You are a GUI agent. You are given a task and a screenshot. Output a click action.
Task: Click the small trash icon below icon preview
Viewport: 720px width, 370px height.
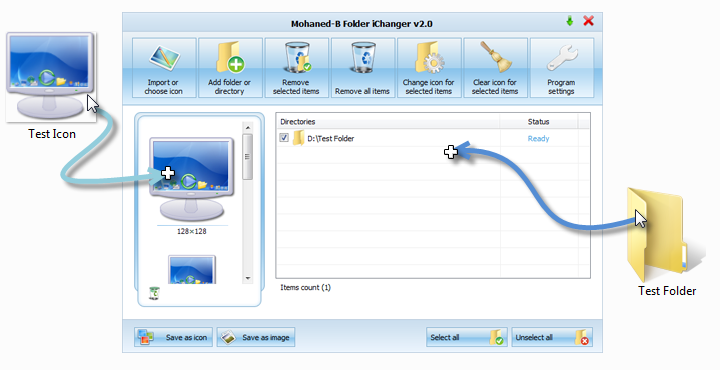(154, 293)
